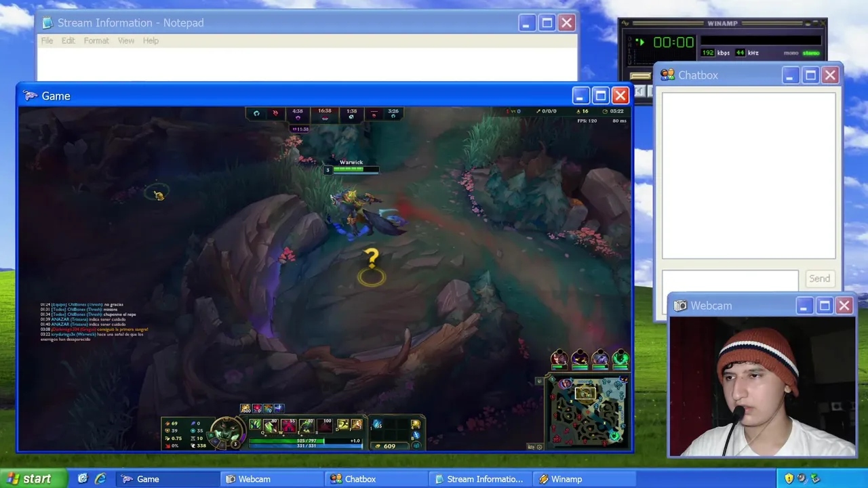Click the champion mana bar 331/331
868x488 pixels.
coord(306,446)
